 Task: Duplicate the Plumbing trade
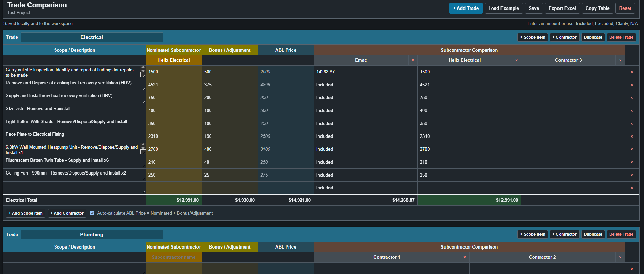pyautogui.click(x=593, y=234)
